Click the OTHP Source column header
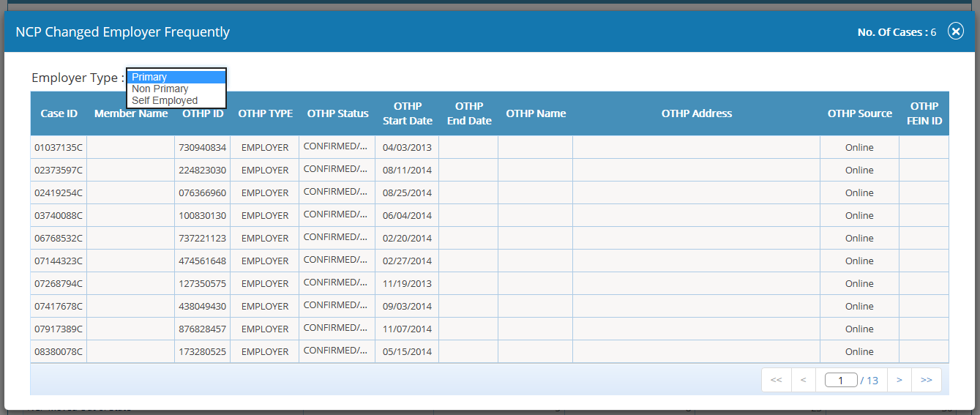 point(860,113)
